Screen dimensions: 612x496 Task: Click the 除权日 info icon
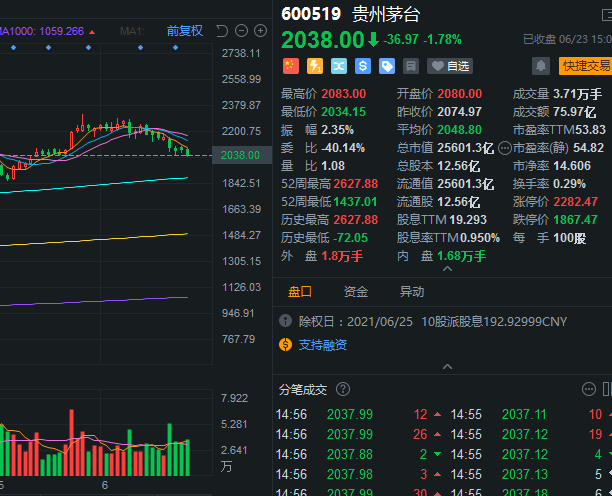coord(285,321)
